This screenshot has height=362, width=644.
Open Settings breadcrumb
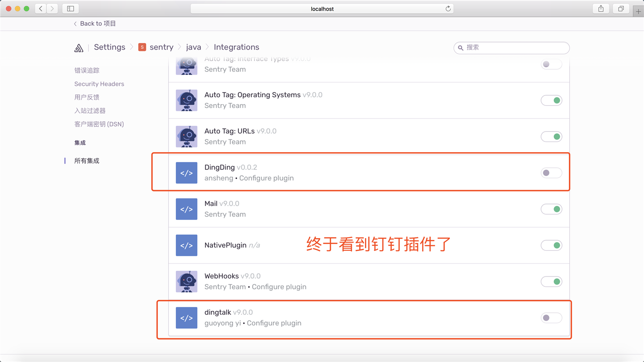110,47
